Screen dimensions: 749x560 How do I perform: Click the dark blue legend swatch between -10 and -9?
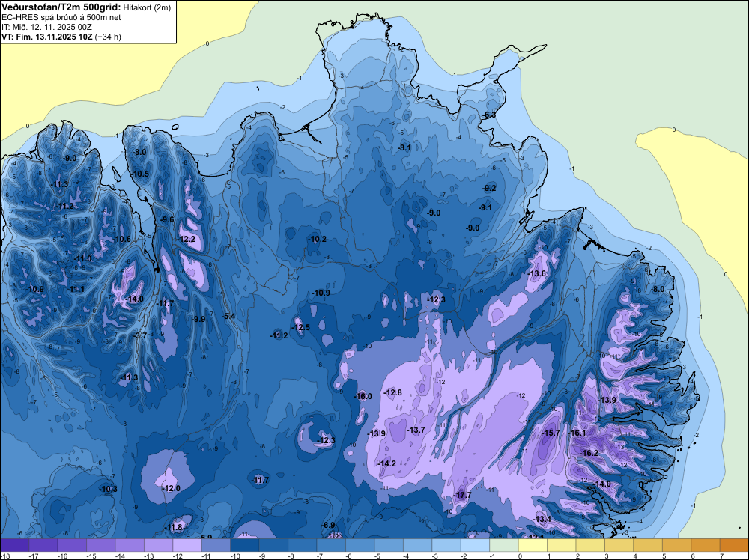245,545
